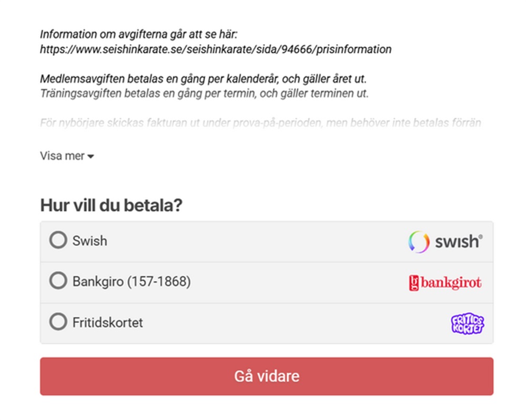Viewport: 526px width, 420px height.
Task: Select the Swish radio button
Action: [x=58, y=240]
